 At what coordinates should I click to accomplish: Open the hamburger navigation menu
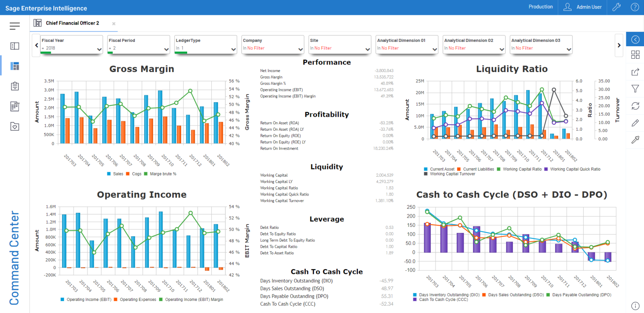click(x=14, y=26)
